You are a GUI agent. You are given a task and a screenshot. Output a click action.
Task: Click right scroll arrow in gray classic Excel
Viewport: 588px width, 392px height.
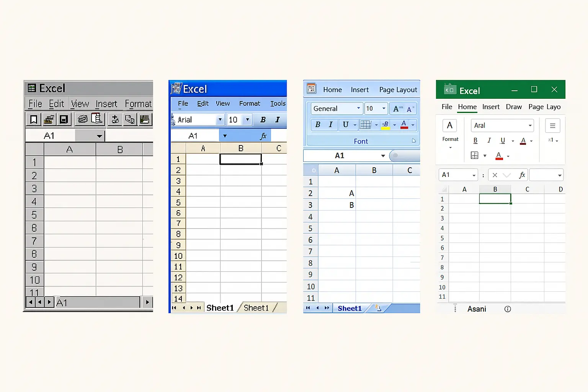click(147, 302)
